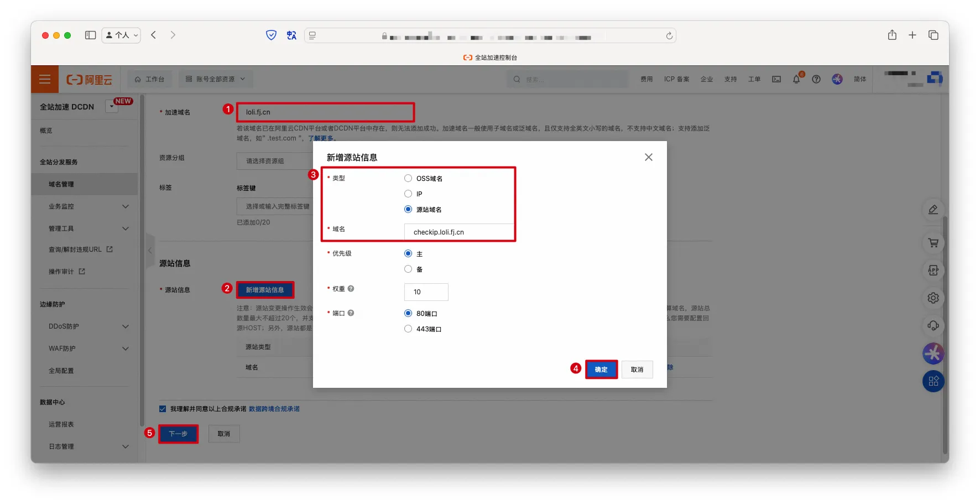Click the edit pencil icon on right sidebar
Screen dimensions: 980x504
(x=933, y=210)
